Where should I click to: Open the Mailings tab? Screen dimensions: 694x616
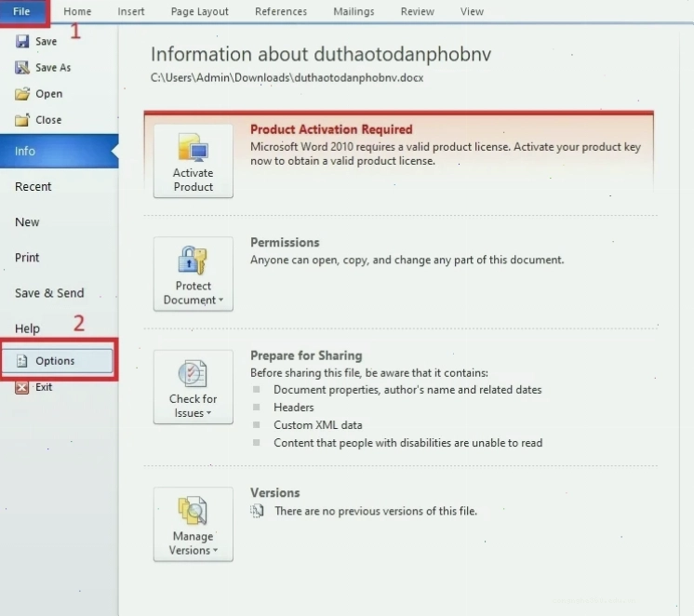tap(354, 11)
